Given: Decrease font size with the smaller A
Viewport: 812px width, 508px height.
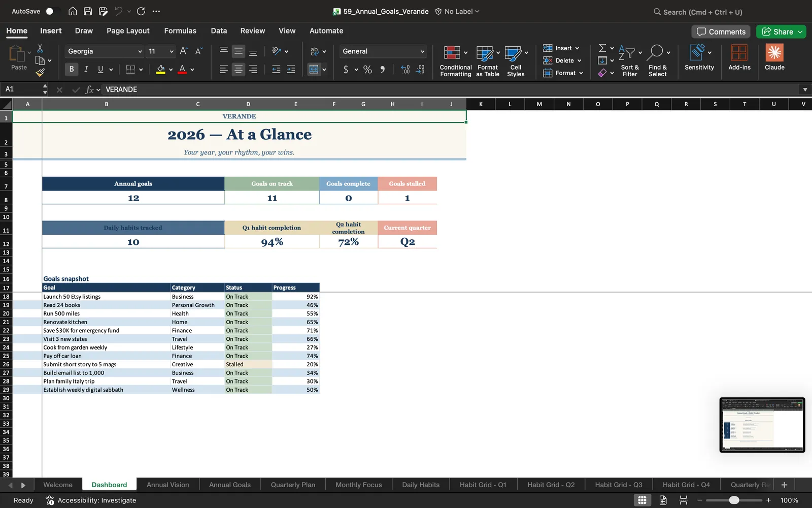Looking at the screenshot, I should [x=198, y=51].
